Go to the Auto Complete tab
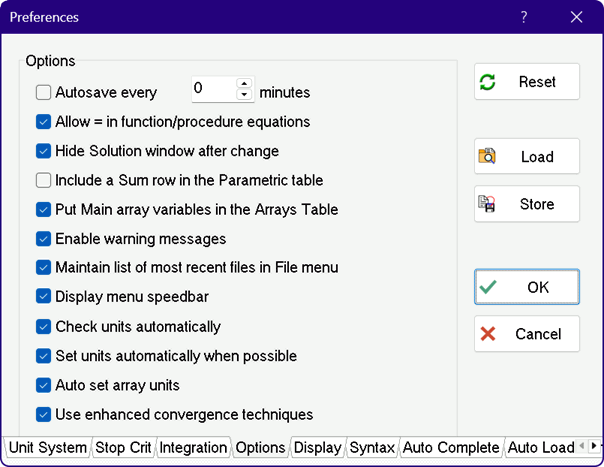Screen dimensions: 604x467 tap(450, 448)
